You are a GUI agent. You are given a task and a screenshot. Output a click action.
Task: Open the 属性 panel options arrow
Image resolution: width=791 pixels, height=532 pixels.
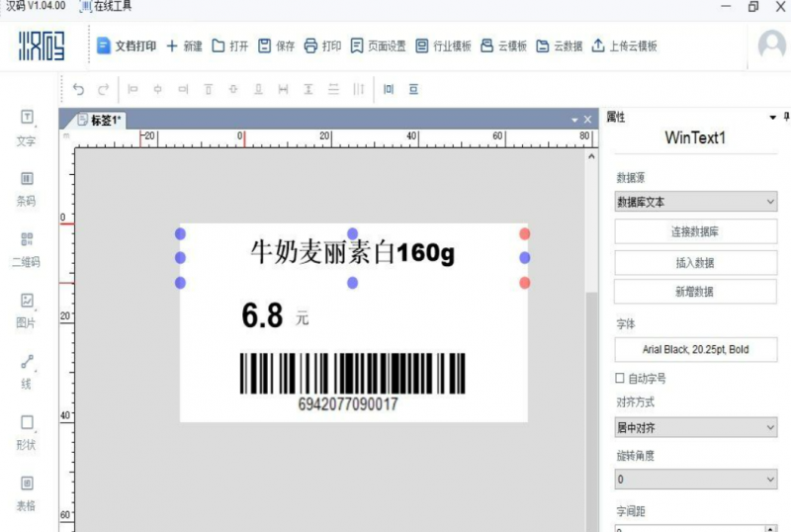773,118
